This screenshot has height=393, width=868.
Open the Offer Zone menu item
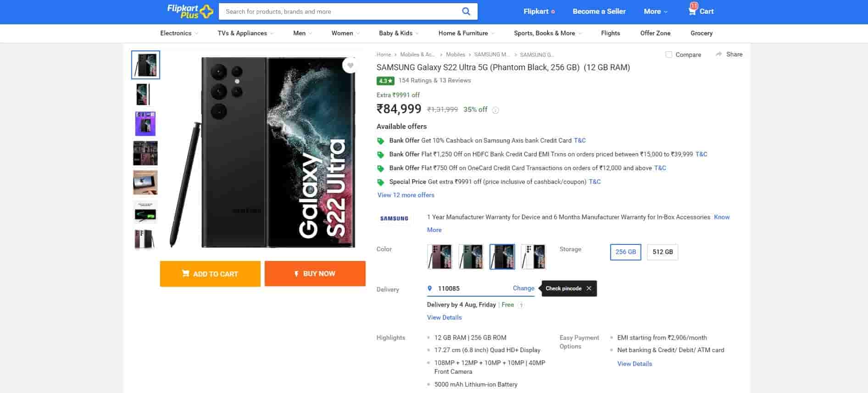(x=655, y=33)
